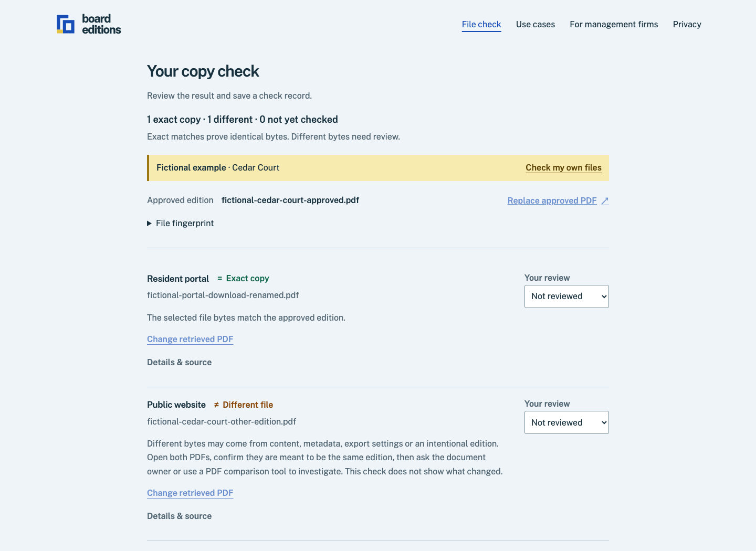Open the Privacy page
The height and width of the screenshot is (551, 756).
tap(687, 25)
